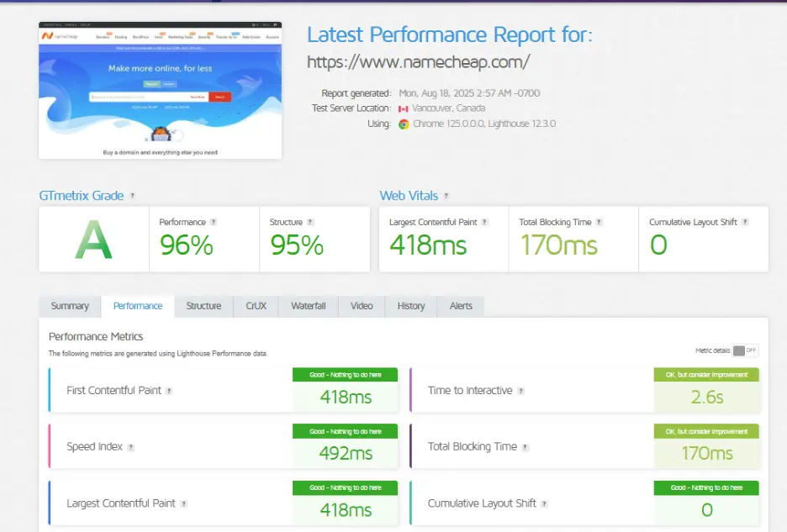Click Largest Contentful Paint metric row help icon

click(183, 504)
